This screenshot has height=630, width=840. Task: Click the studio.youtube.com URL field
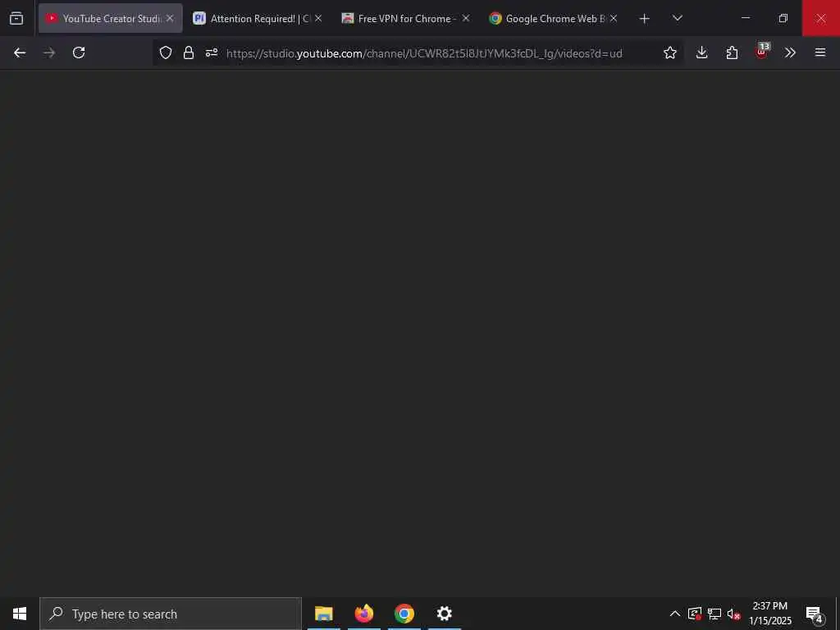pyautogui.click(x=424, y=53)
